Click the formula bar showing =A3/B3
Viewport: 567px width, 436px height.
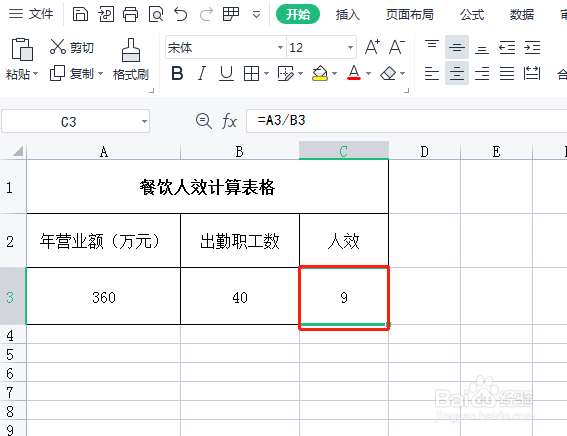pyautogui.click(x=407, y=121)
